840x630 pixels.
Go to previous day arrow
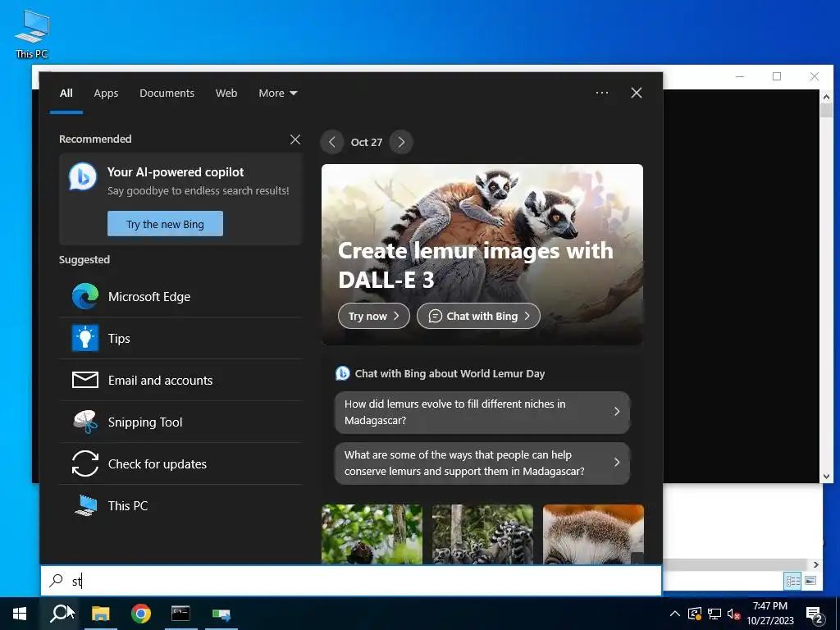(x=332, y=142)
